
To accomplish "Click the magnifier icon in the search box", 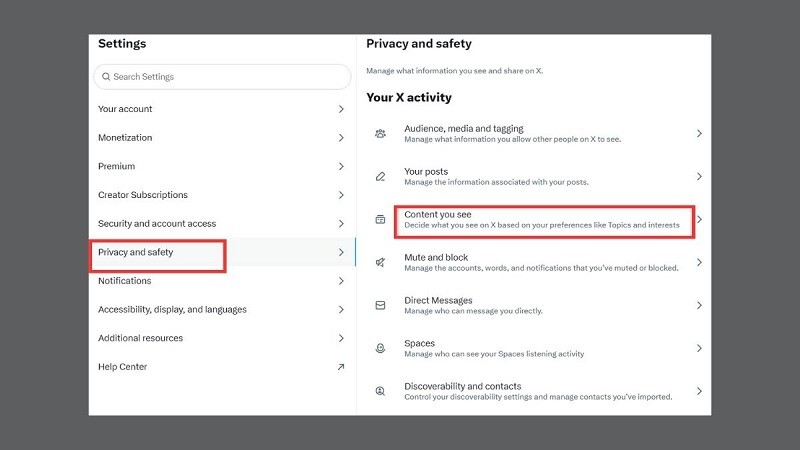I will (105, 77).
